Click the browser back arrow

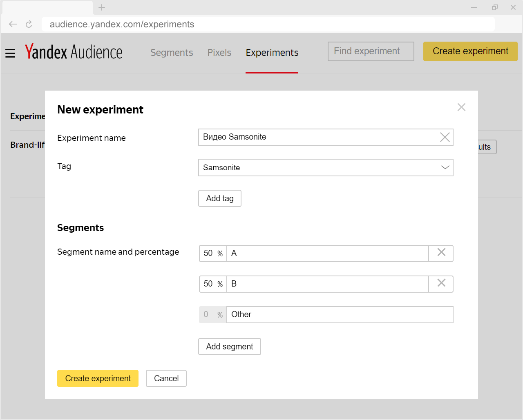pos(13,24)
